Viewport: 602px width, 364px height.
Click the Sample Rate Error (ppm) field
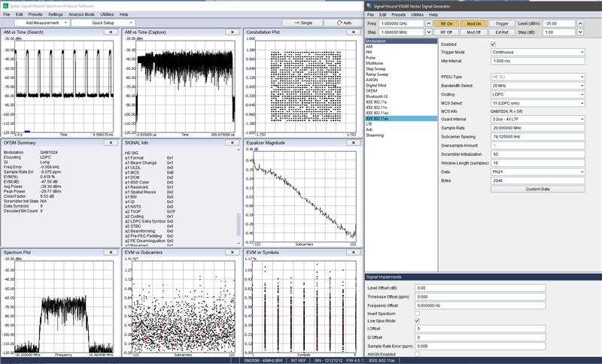[x=480, y=347]
